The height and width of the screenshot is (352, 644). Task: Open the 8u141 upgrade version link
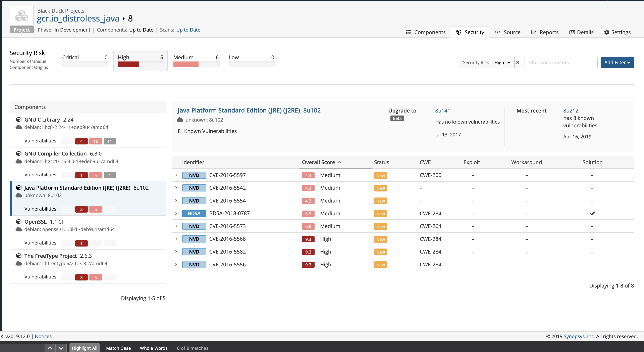[442, 110]
